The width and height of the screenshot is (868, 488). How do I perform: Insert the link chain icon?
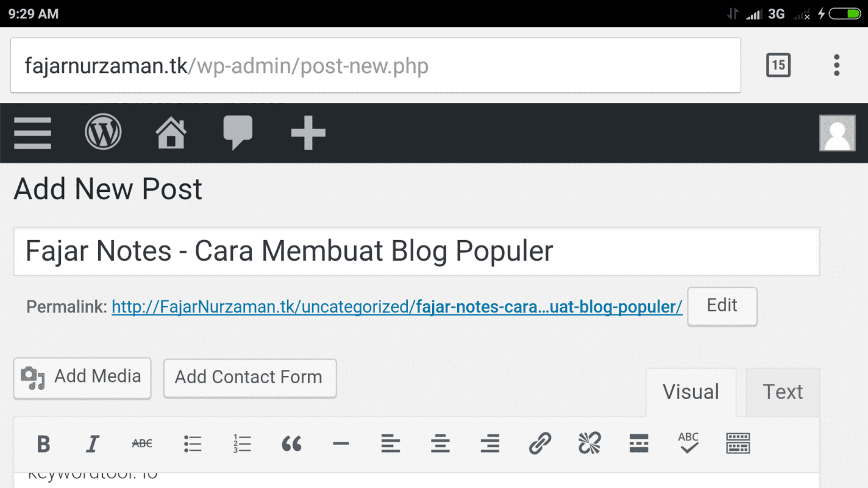tap(539, 444)
